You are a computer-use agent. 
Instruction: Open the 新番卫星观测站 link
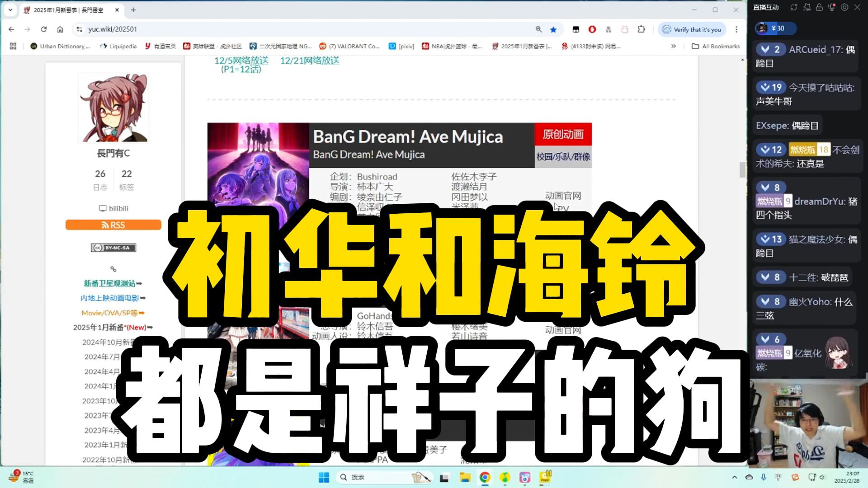(x=113, y=283)
